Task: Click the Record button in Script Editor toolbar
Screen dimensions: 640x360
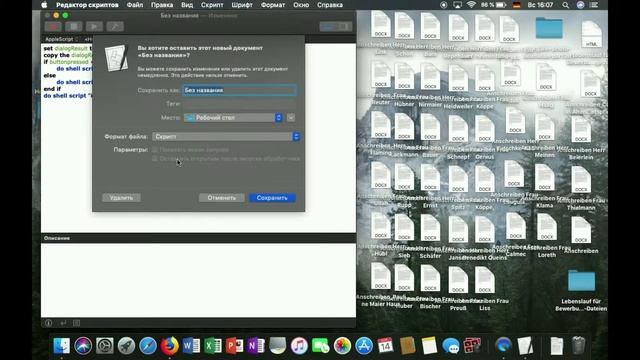Action: pyautogui.click(x=53, y=27)
